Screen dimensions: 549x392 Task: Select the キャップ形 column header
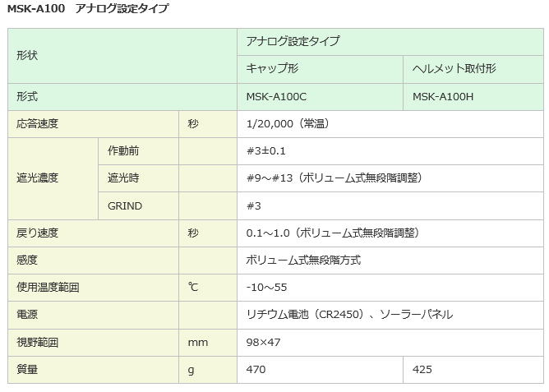click(x=320, y=69)
